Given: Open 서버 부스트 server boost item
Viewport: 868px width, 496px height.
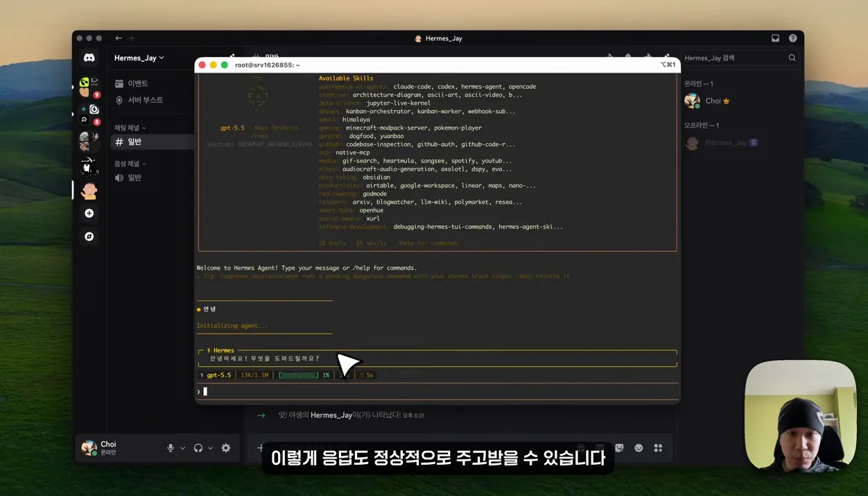Looking at the screenshot, I should point(139,100).
